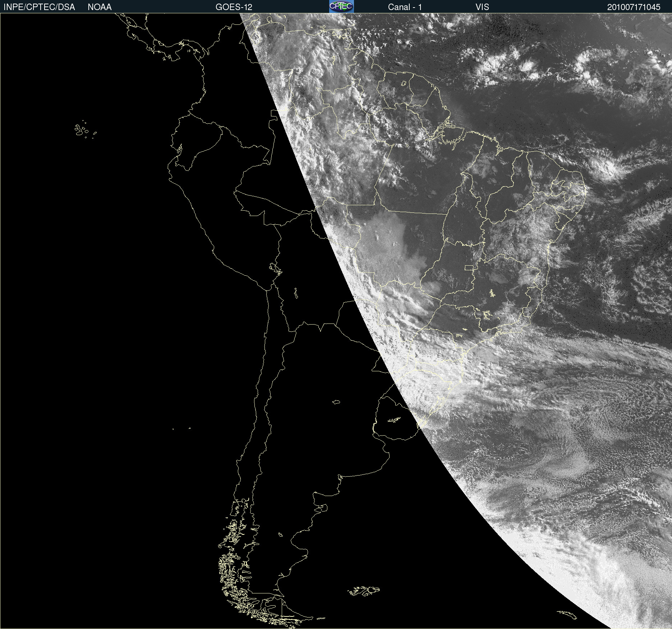Image resolution: width=672 pixels, height=629 pixels.
Task: Click the GOES-12 satellite label
Action: click(x=234, y=7)
